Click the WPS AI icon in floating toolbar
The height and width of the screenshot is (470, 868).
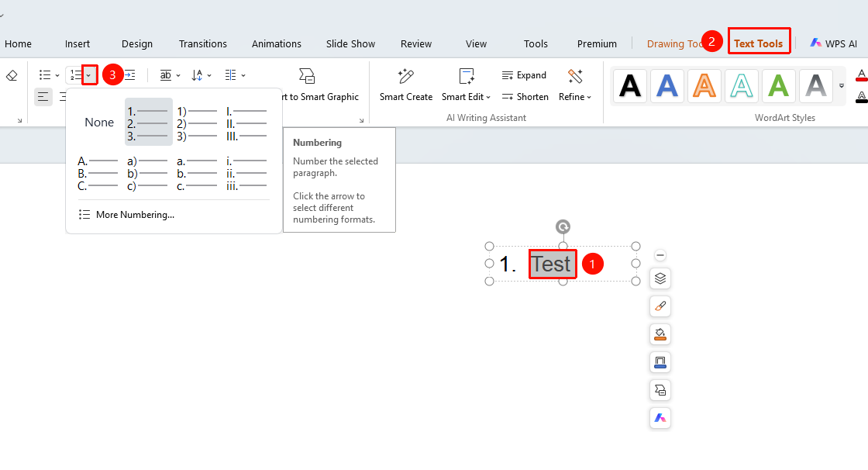660,419
